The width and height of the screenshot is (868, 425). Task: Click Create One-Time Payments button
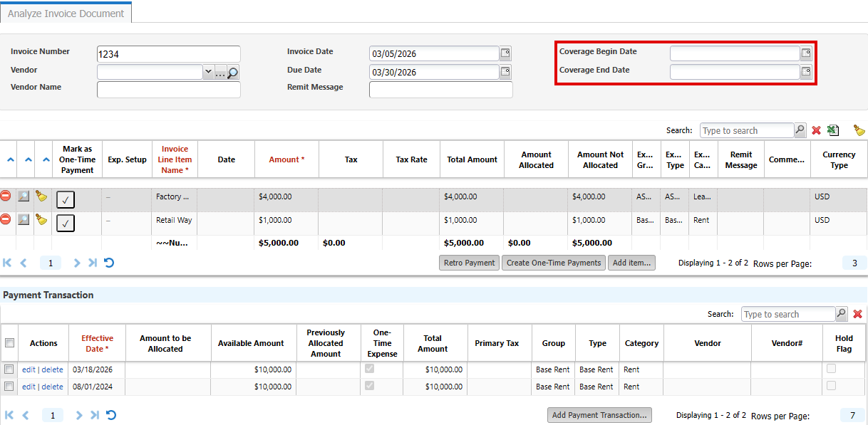pos(554,263)
